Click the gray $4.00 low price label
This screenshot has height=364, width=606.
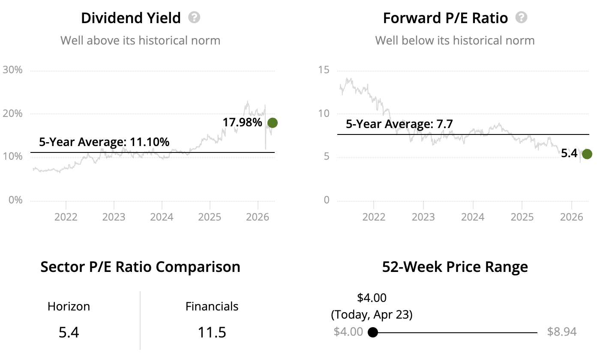(348, 332)
